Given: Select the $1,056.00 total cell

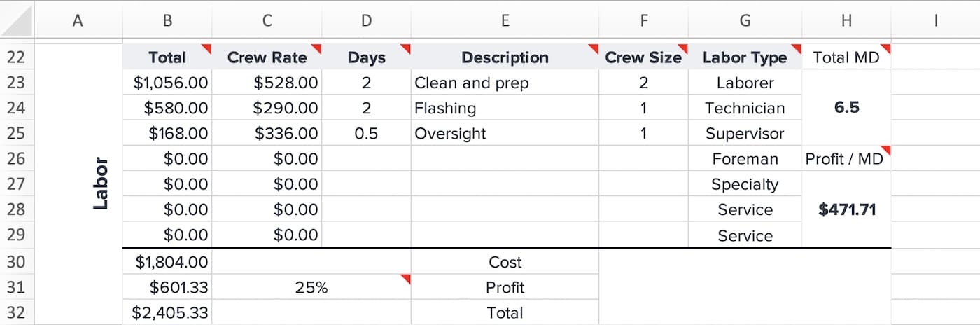Looking at the screenshot, I should coord(167,83).
